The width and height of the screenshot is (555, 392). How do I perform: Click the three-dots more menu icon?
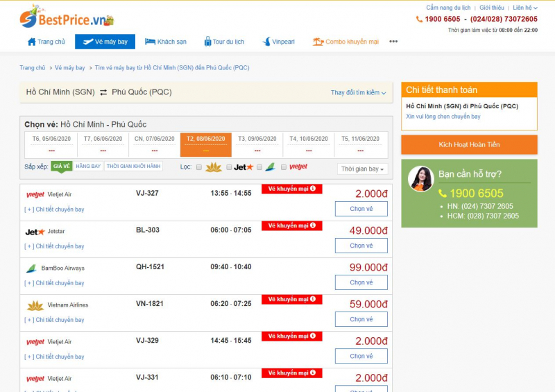pos(393,42)
